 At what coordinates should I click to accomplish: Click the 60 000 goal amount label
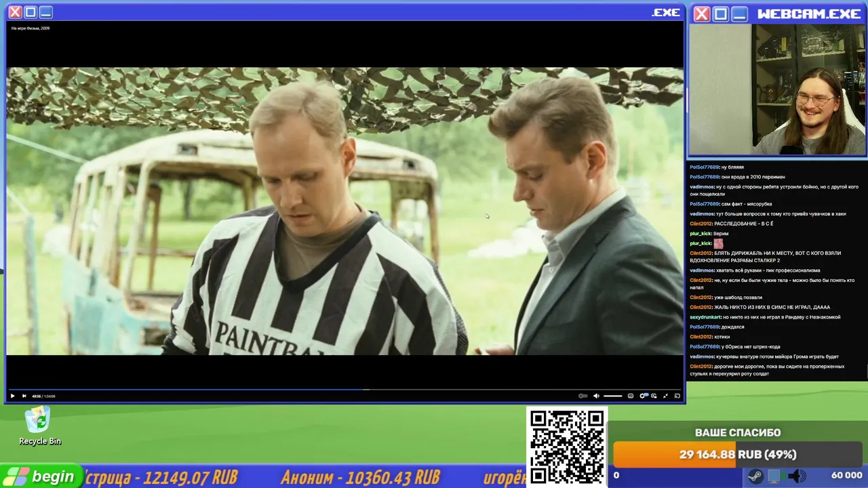click(x=846, y=475)
